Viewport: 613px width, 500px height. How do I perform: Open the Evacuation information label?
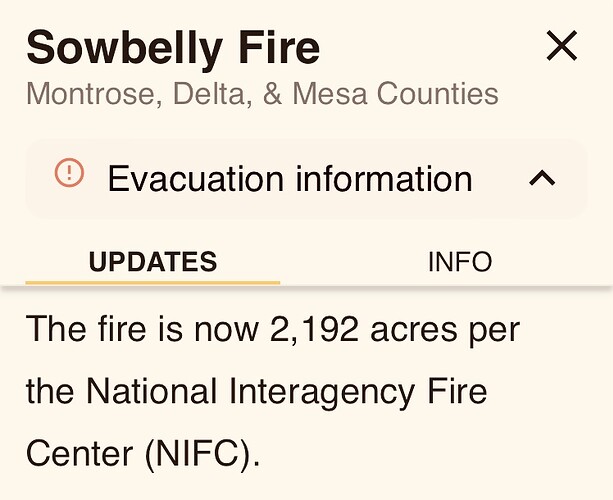point(289,179)
